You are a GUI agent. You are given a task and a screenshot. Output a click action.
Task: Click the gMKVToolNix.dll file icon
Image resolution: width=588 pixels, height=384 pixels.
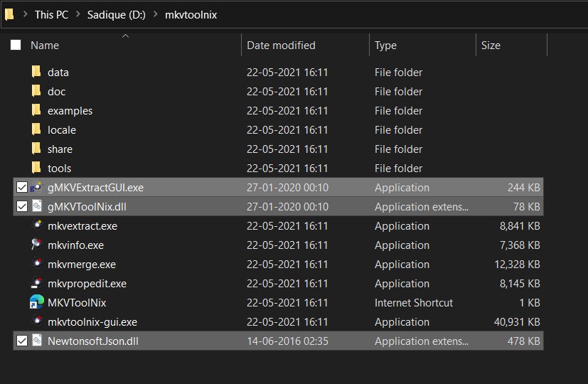coord(37,206)
